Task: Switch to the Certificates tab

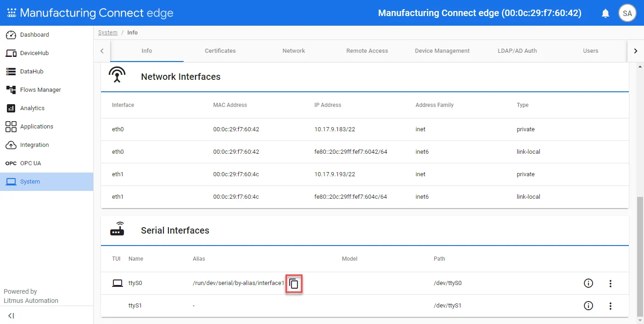Action: pyautogui.click(x=220, y=51)
